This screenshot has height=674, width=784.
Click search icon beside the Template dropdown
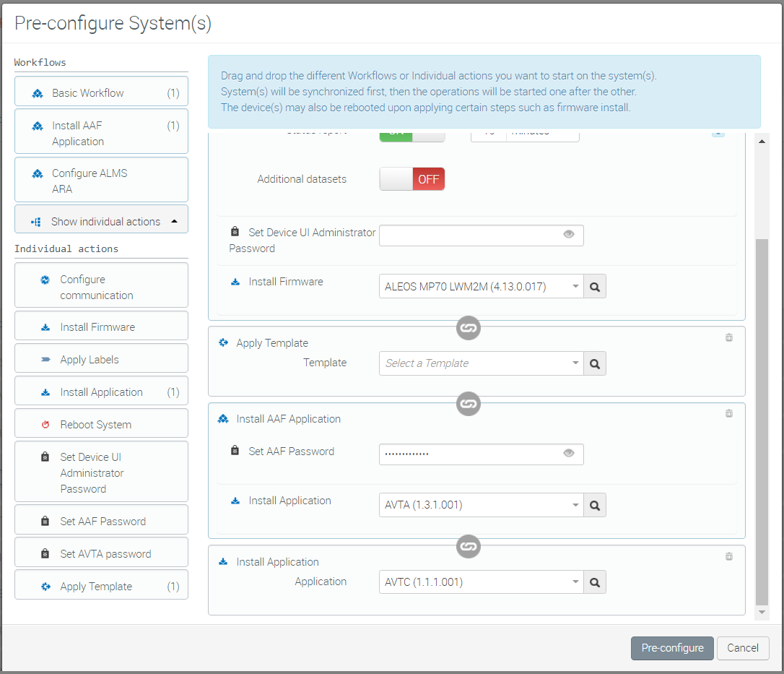click(595, 364)
